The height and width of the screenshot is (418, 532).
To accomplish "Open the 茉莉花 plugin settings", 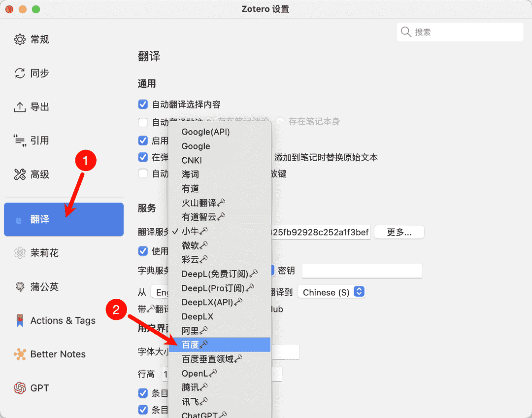I will [45, 253].
